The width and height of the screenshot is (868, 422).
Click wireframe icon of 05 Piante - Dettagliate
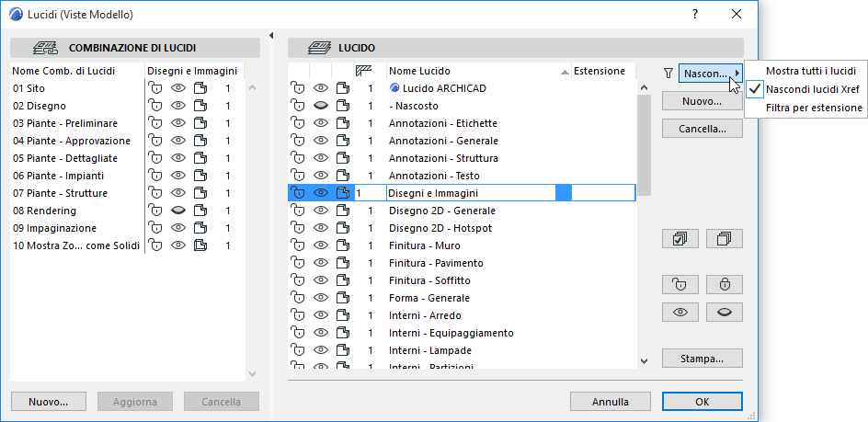[200, 158]
